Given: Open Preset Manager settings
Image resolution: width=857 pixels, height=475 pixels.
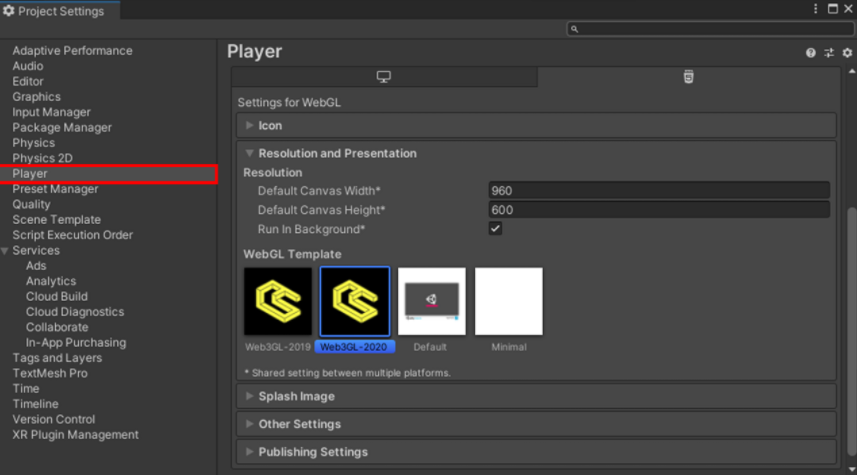Looking at the screenshot, I should (x=55, y=189).
